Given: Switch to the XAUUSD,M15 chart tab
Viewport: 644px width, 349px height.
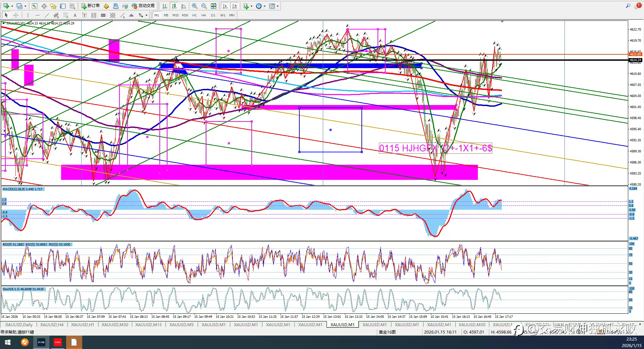Looking at the screenshot, I should (148, 325).
